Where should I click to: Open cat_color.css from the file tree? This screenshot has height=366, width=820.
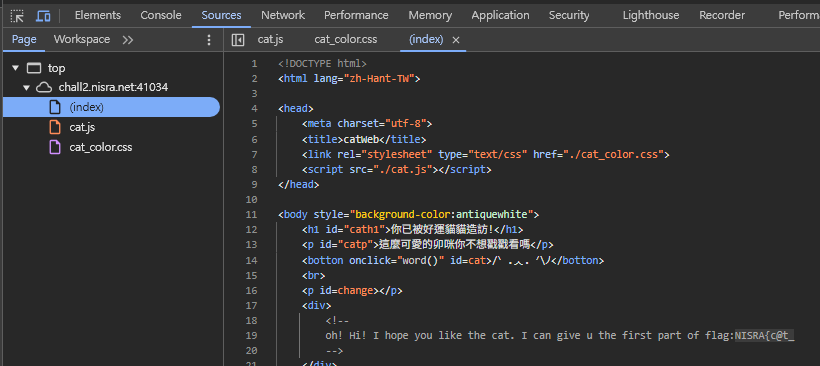tap(100, 147)
